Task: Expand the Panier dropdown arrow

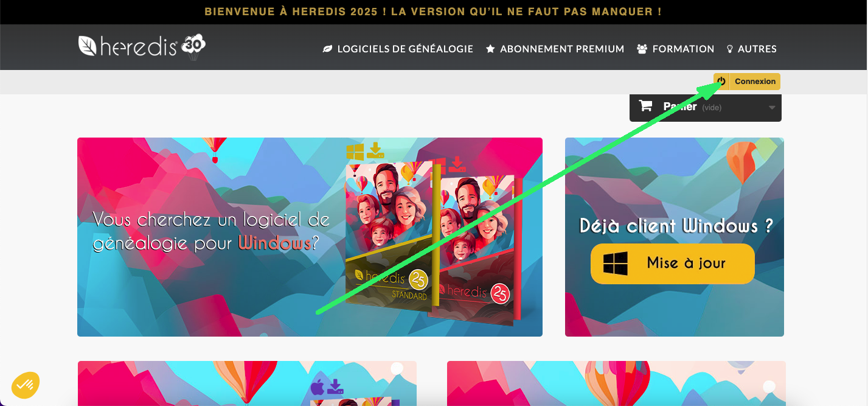Action: 772,108
